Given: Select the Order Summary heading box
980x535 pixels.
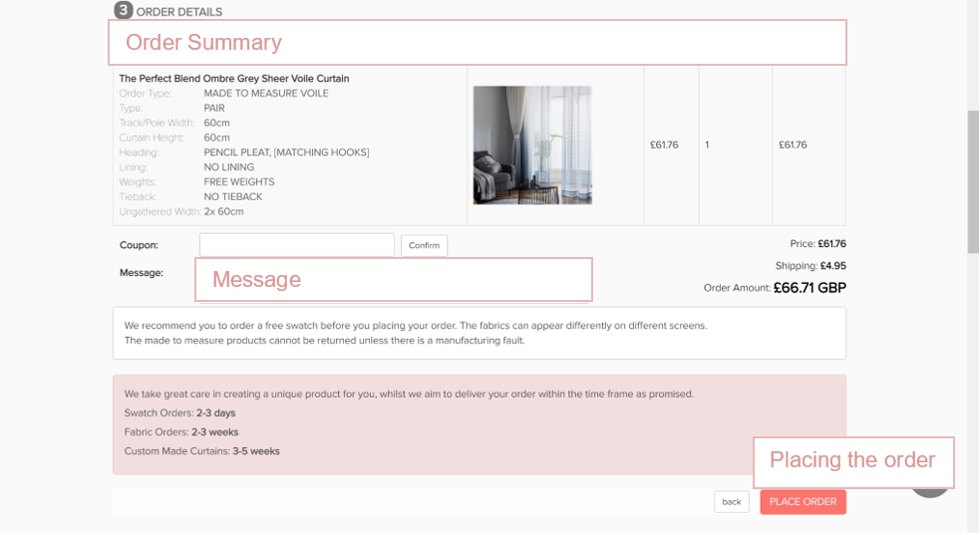Looking at the screenshot, I should [477, 43].
